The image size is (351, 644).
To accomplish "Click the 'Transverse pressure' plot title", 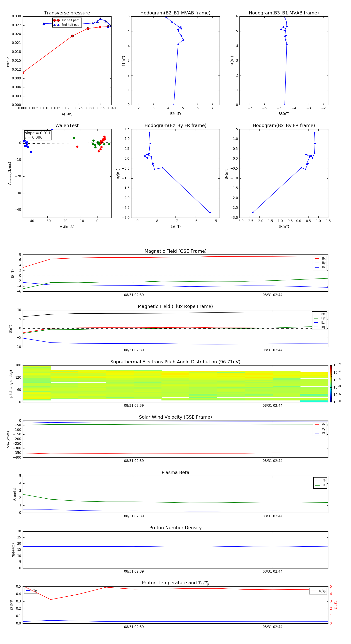I will pyautogui.click(x=67, y=13).
